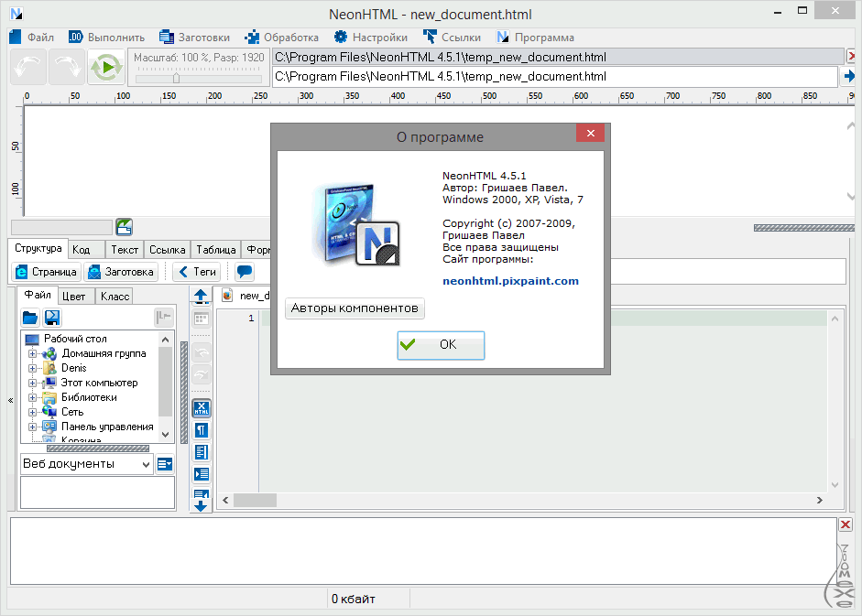
Task: Click the blue speech bubble comment icon
Action: click(245, 272)
